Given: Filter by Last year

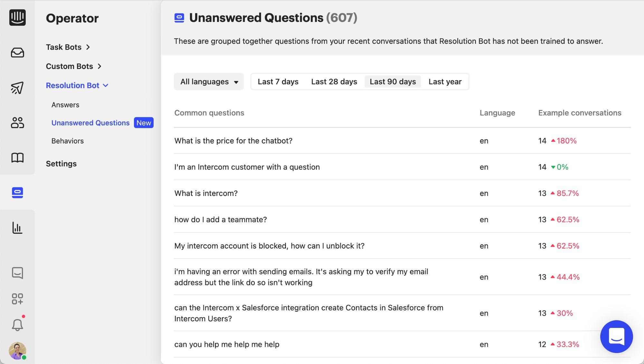Looking at the screenshot, I should click(x=445, y=82).
